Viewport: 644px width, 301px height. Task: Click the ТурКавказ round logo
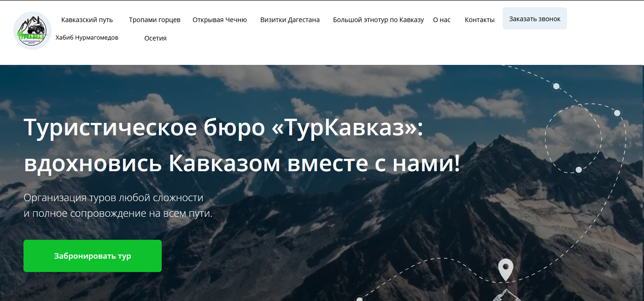32,30
